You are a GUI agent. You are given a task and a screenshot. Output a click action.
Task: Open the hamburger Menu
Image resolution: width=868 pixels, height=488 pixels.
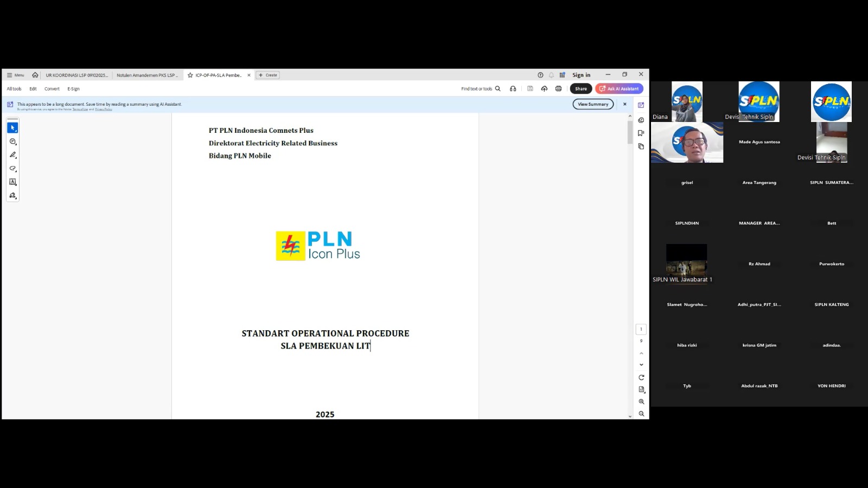tap(15, 75)
